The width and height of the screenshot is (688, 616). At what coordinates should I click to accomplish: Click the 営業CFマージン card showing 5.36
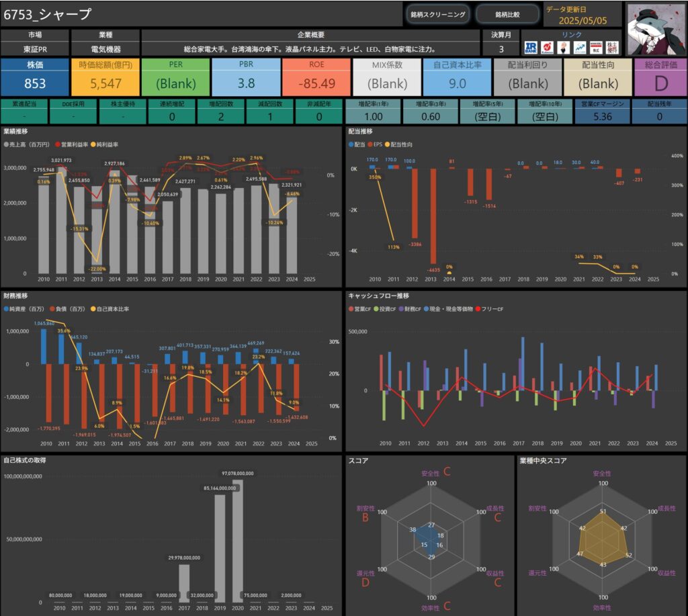tap(603, 112)
